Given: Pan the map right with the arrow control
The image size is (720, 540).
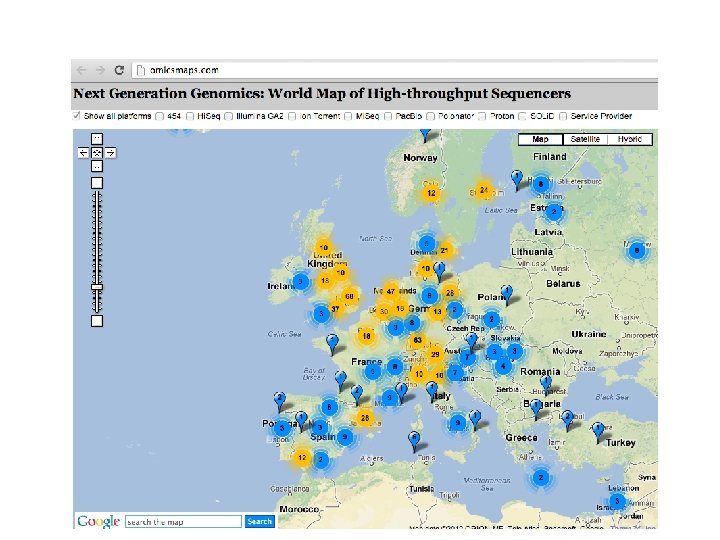Looking at the screenshot, I should [x=110, y=152].
